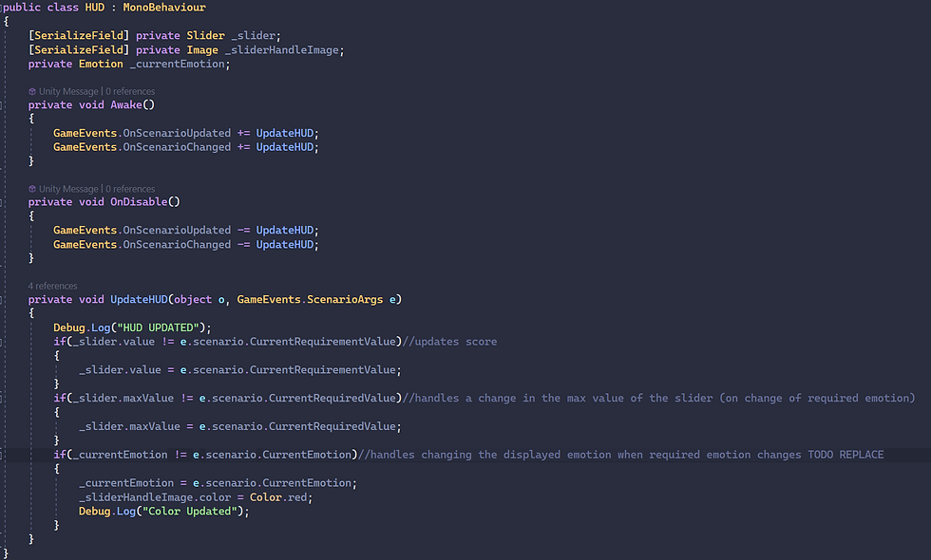Click OnScenarioUpdated in the += subscription line
This screenshot has width=931, height=560.
coord(177,134)
